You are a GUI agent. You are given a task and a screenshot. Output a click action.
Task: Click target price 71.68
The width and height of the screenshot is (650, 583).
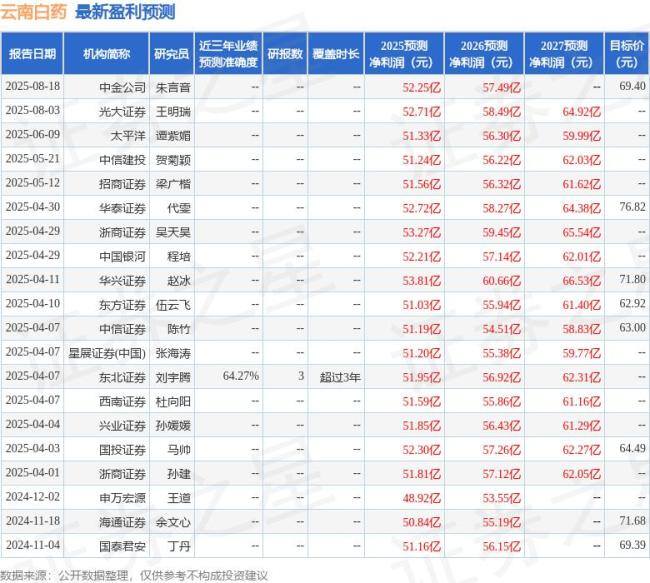[632, 521]
